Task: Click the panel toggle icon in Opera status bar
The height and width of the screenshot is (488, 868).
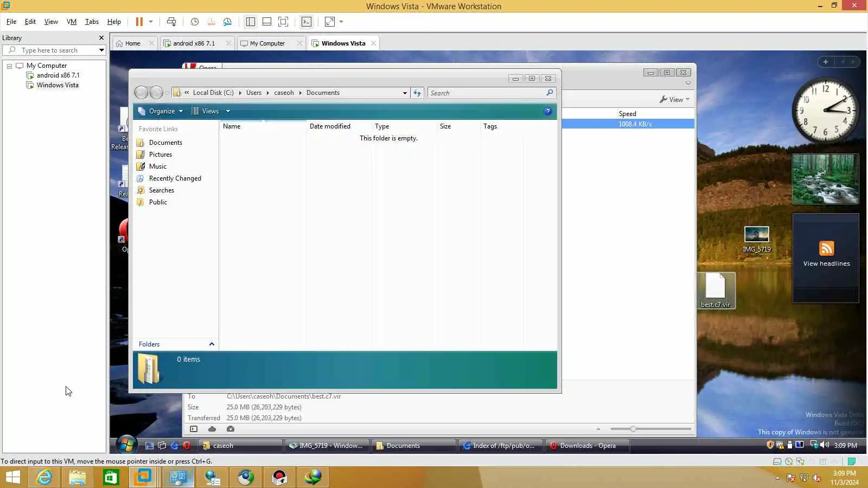Action: (194, 429)
